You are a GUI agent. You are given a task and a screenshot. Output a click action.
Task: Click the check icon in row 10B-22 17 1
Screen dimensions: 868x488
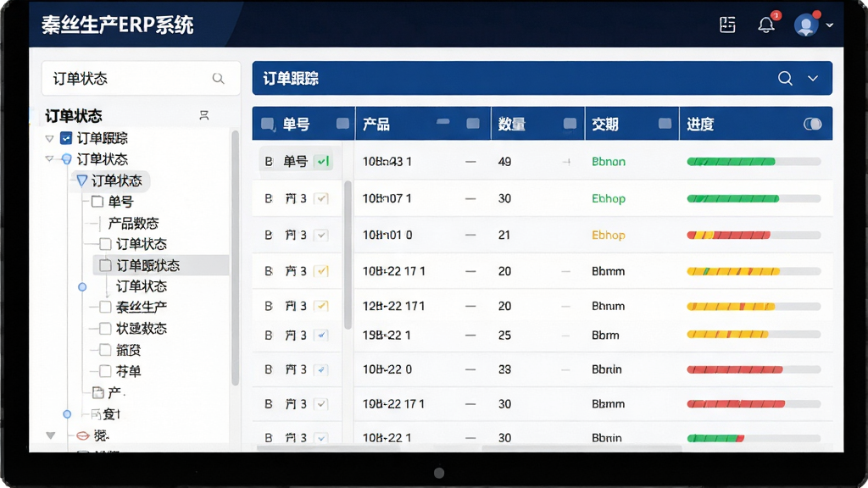[321, 271]
